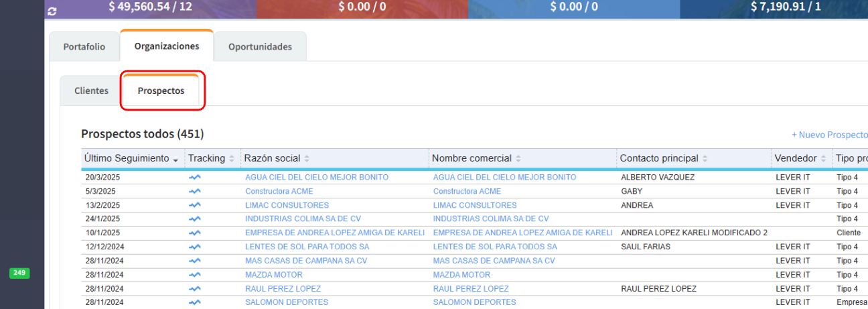Click the refresh icon at top left
Image resolution: width=868 pixels, height=309 pixels.
pyautogui.click(x=52, y=11)
